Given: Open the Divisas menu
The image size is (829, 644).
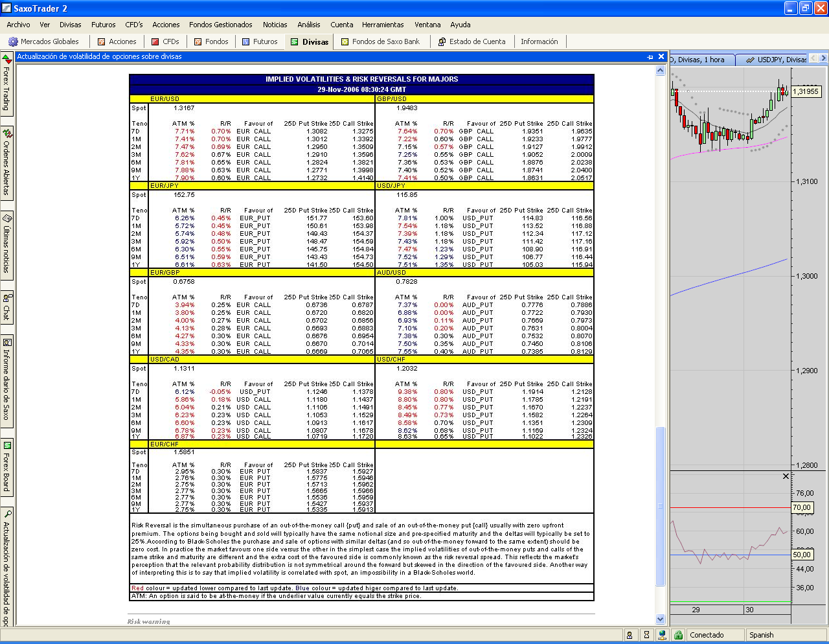Looking at the screenshot, I should click(x=71, y=25).
